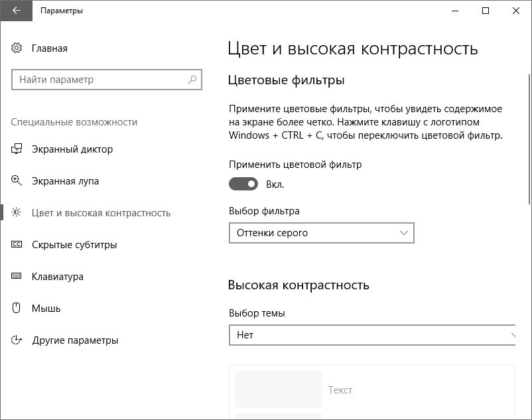The image size is (532, 420).
Task: Click the Другие параметры icon
Action: [x=17, y=340]
